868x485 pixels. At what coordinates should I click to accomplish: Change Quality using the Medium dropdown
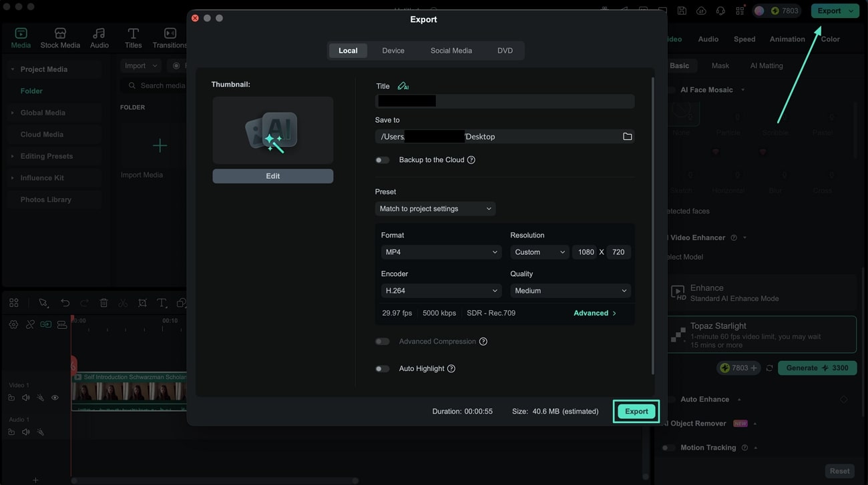tap(570, 290)
